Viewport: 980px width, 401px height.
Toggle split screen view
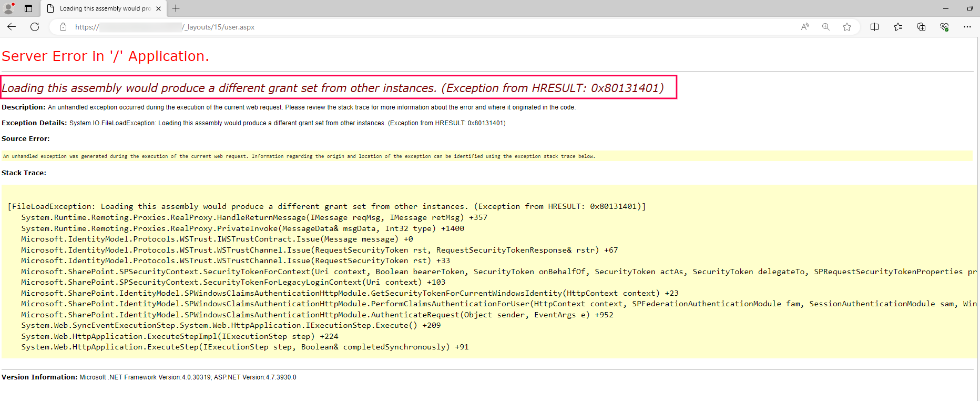(874, 27)
